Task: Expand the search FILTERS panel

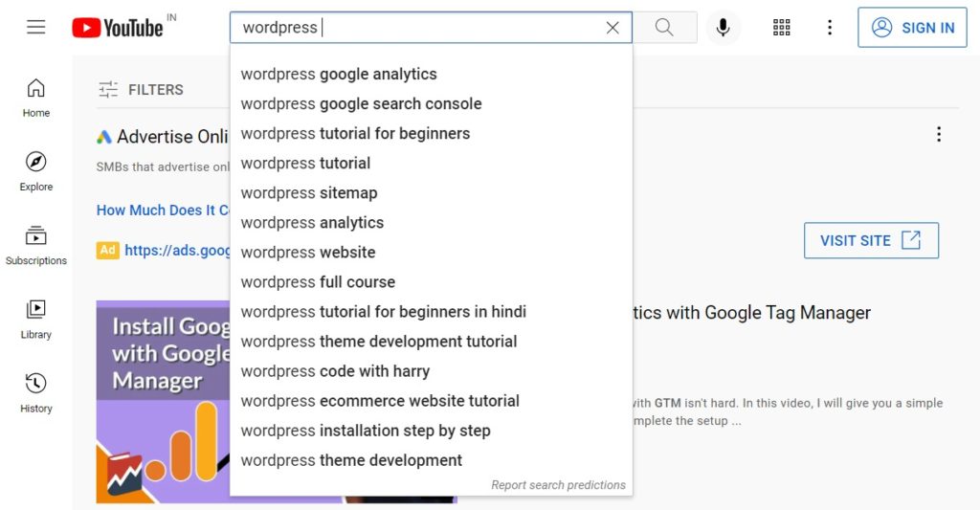Action: coord(141,90)
